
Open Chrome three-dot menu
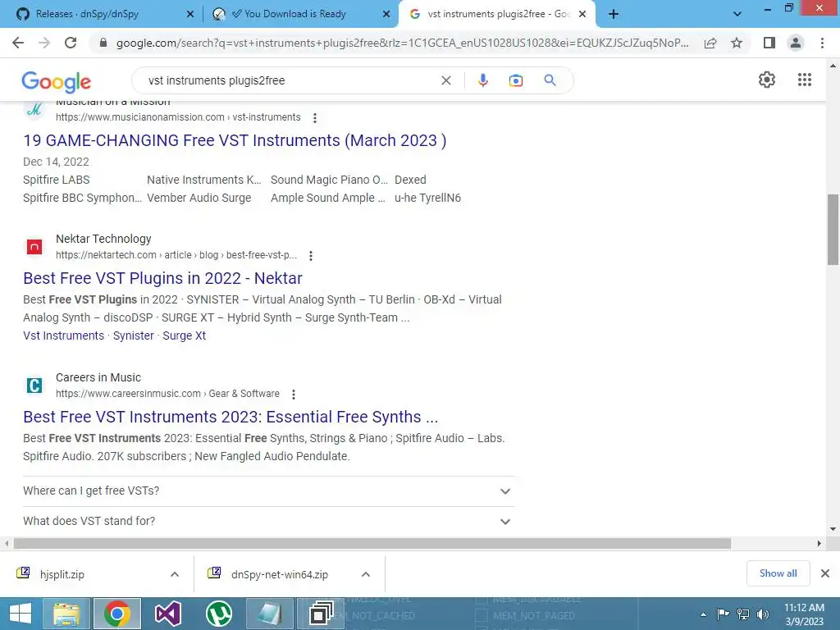point(822,43)
